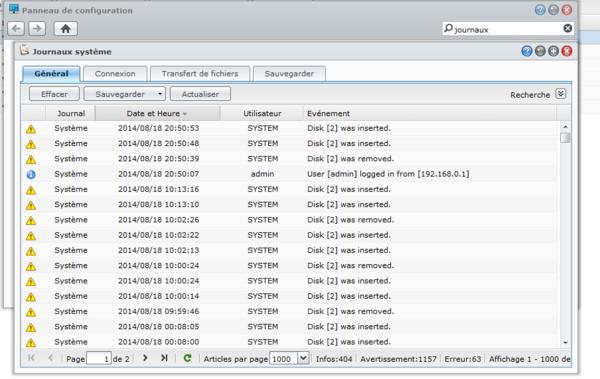Viewport: 600px width, 379px height.
Task: Select the 10:00:14 Disk inserted entry
Action: pos(289,296)
